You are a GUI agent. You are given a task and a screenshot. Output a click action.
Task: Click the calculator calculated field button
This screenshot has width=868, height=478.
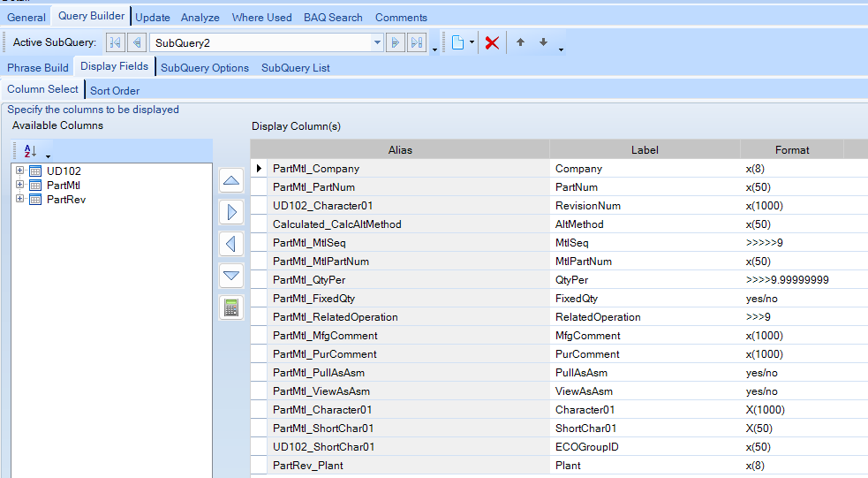click(x=231, y=307)
